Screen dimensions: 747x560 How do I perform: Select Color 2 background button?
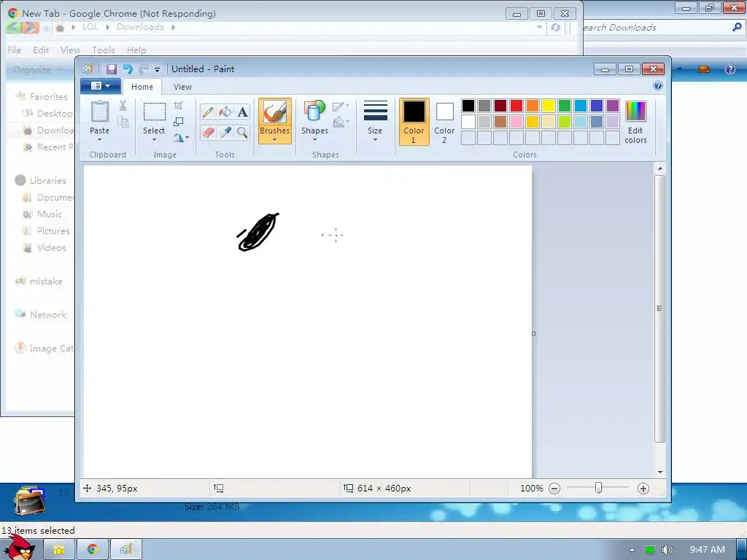tap(444, 122)
